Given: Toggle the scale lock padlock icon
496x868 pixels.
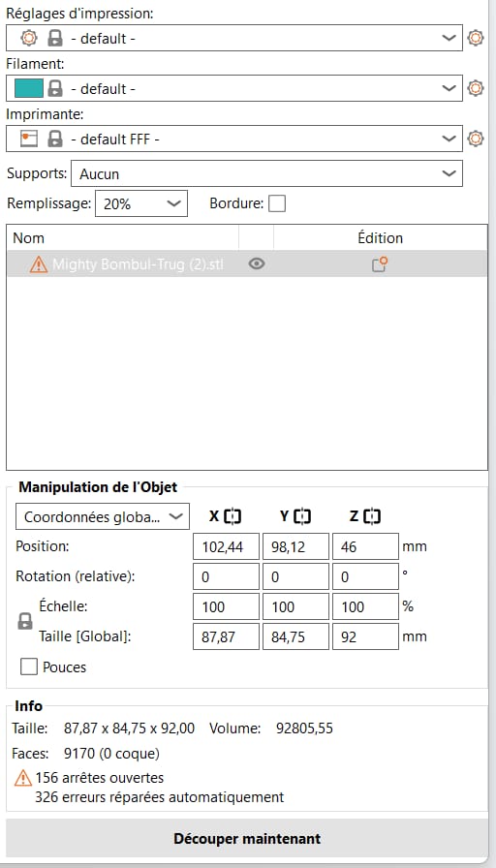Looking at the screenshot, I should pyautogui.click(x=25, y=621).
